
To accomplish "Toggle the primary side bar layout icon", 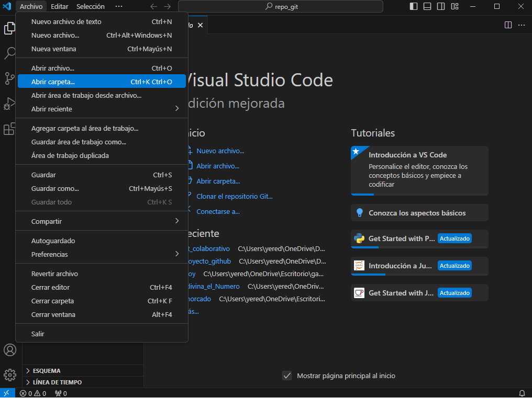I will [x=414, y=6].
